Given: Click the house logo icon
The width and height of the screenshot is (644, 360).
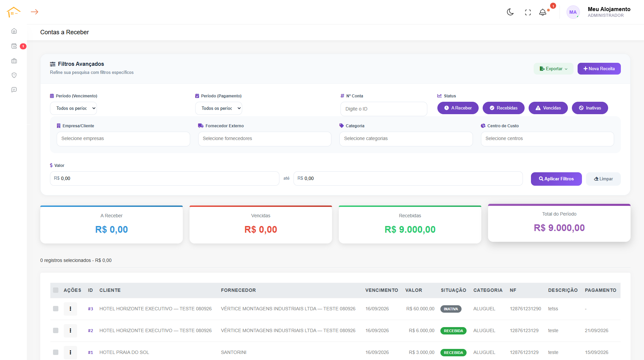Looking at the screenshot, I should [13, 12].
